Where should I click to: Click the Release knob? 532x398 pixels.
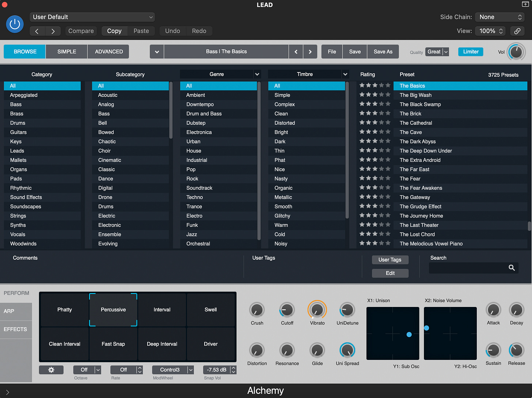click(x=517, y=350)
